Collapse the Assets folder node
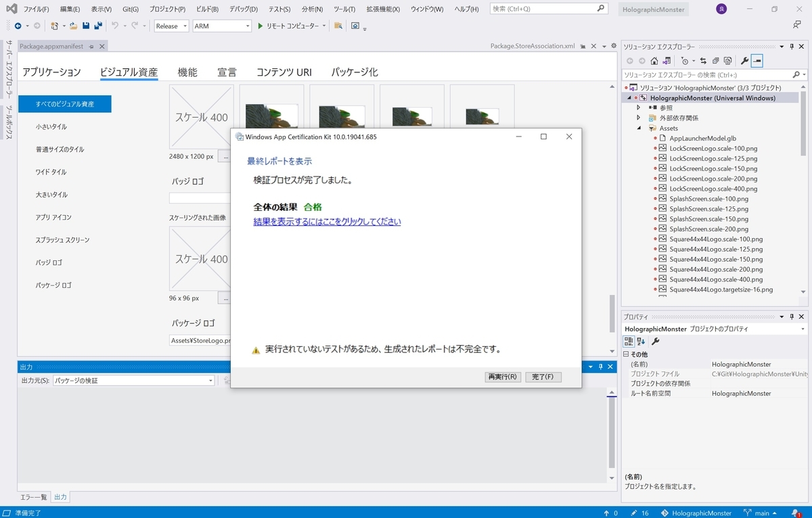Viewport: 812px width, 518px height. point(638,128)
